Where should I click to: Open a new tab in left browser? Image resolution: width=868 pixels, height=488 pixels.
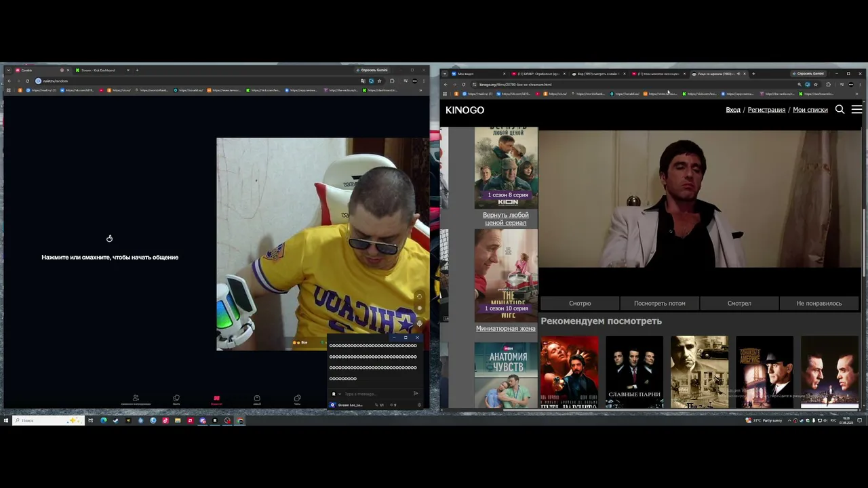[137, 70]
